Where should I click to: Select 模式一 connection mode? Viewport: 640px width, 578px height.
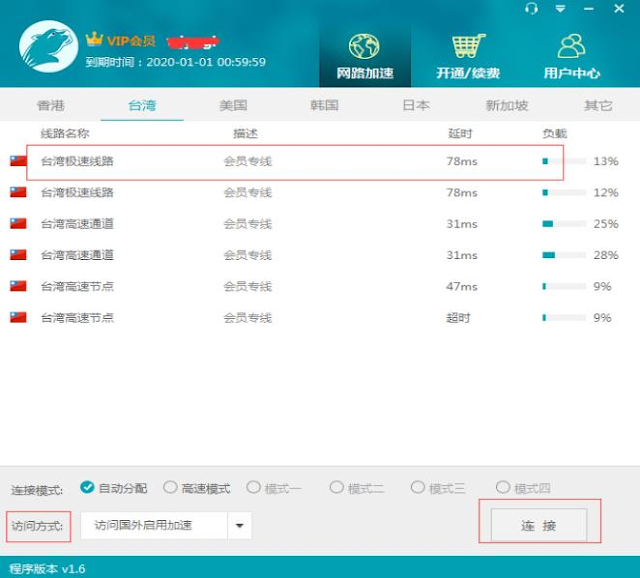point(254,488)
